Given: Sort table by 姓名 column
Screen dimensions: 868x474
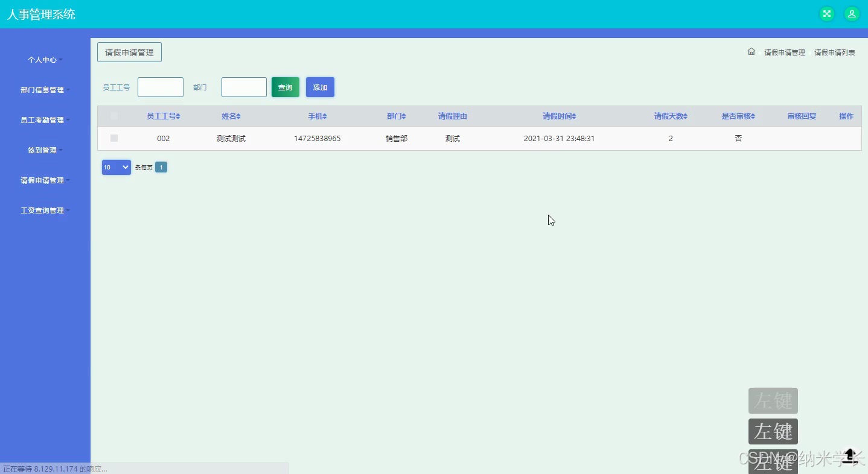Looking at the screenshot, I should [x=231, y=116].
